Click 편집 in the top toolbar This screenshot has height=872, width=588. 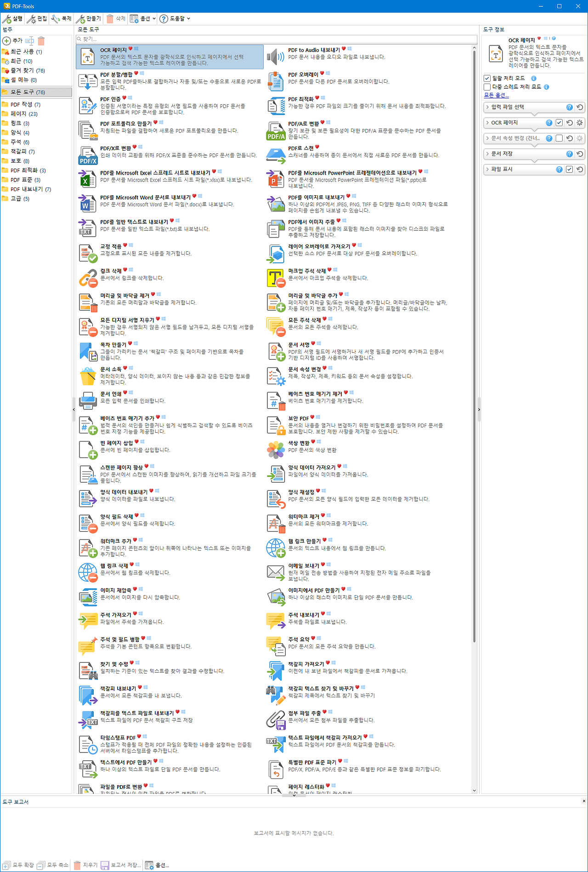click(x=37, y=19)
